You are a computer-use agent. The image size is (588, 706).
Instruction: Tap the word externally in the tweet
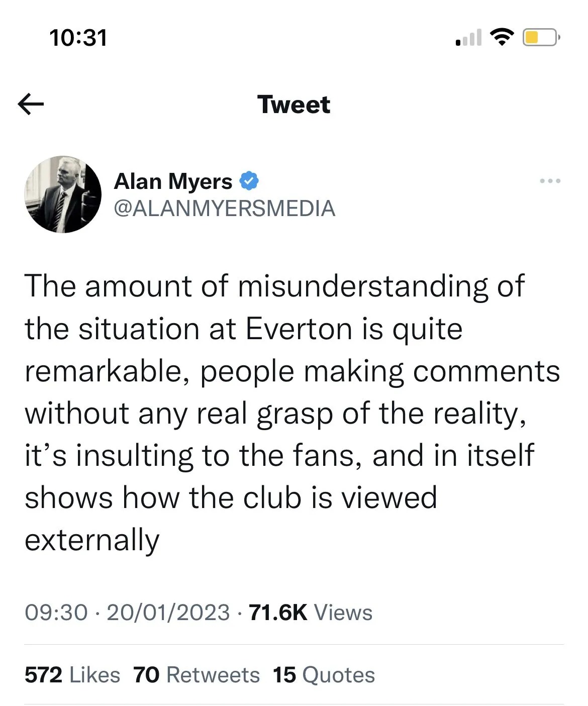pyautogui.click(x=92, y=541)
